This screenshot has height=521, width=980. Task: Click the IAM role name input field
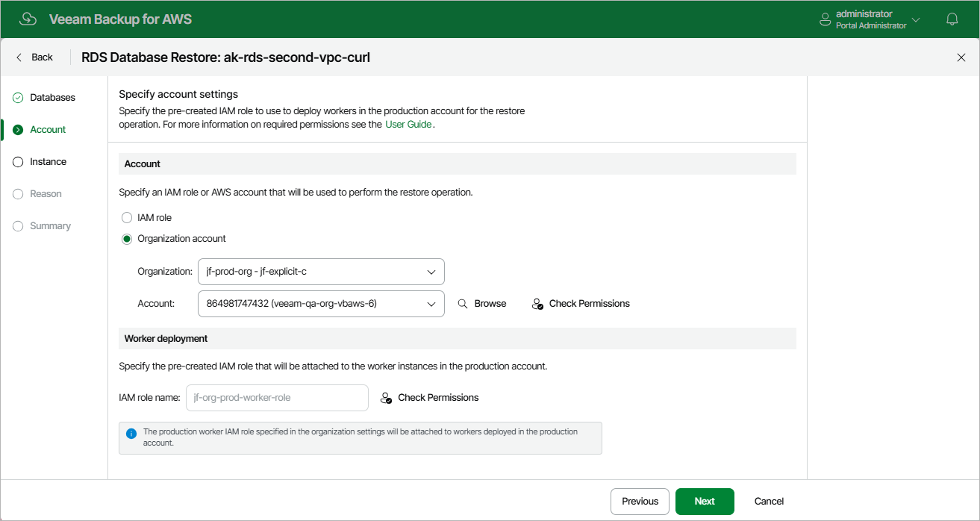[x=277, y=398]
